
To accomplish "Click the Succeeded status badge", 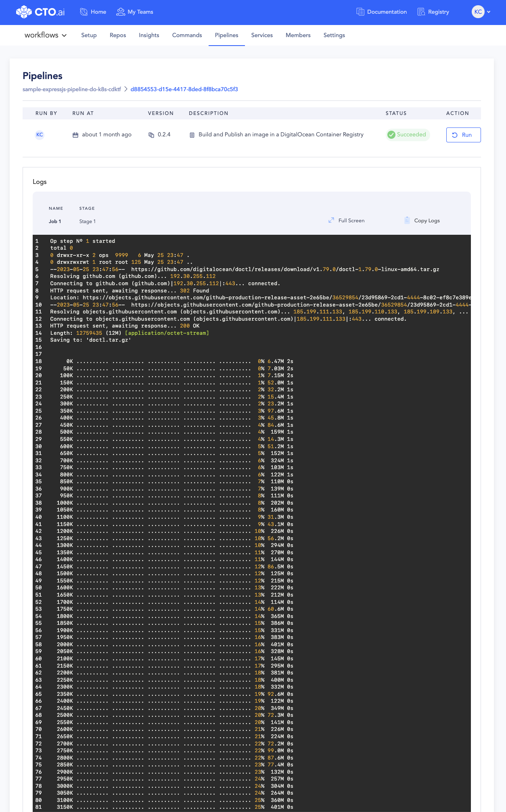I will click(407, 135).
